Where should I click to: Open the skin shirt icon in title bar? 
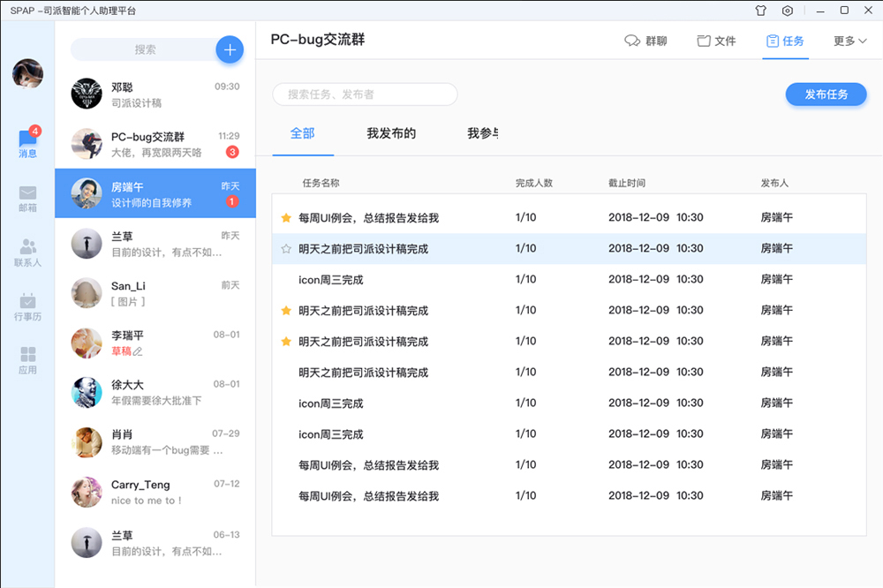761,11
